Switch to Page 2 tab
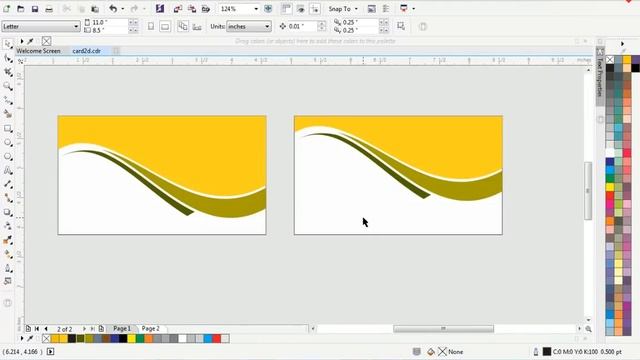 (150, 329)
